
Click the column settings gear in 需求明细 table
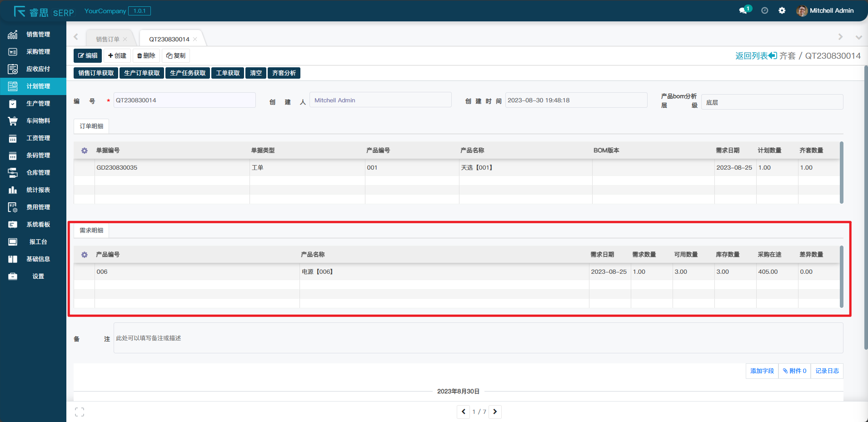click(x=85, y=255)
